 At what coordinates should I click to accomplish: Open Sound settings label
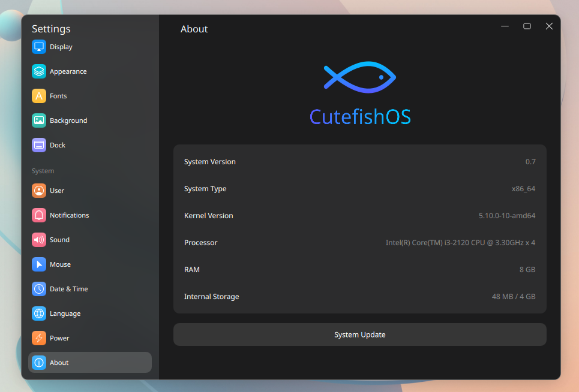point(59,240)
